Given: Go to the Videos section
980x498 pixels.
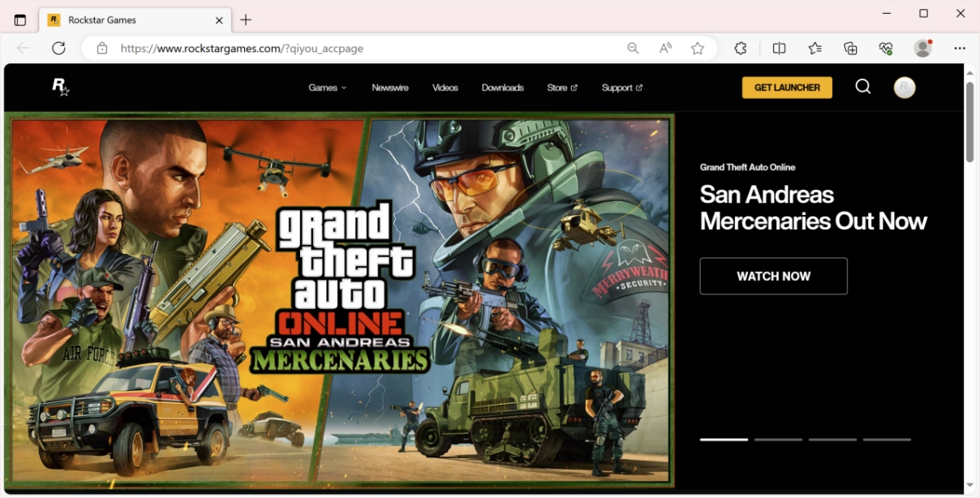Looking at the screenshot, I should click(x=445, y=88).
